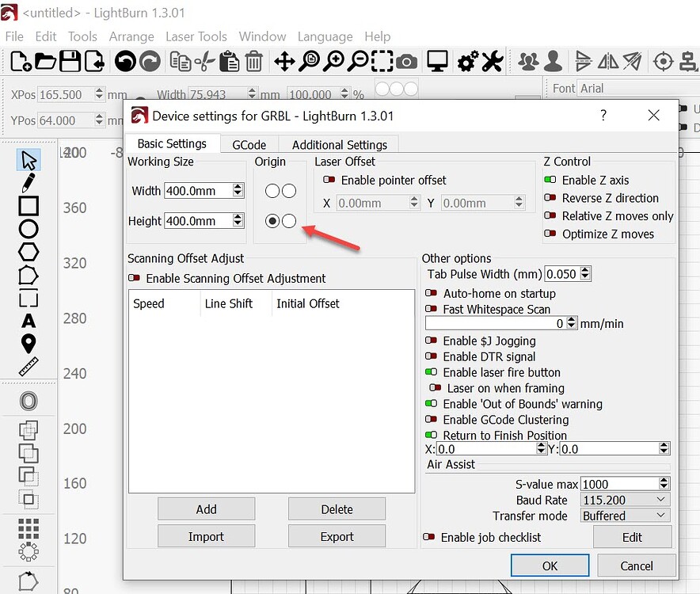The height and width of the screenshot is (594, 700).
Task: Select the Ellipse drawing tool
Action: pos(29,230)
